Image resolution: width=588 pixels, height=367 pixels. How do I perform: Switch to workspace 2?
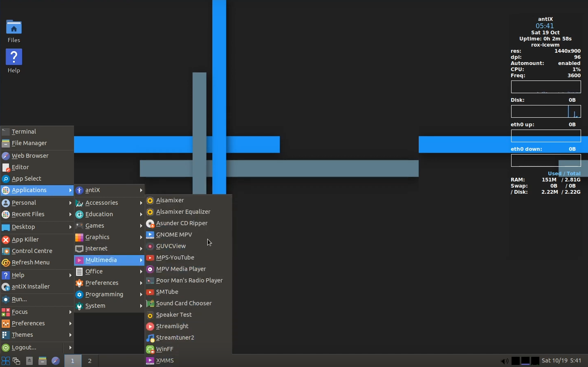click(90, 361)
